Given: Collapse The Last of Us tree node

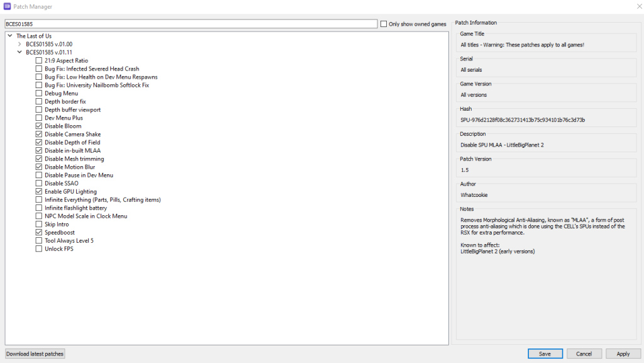Looking at the screenshot, I should tap(9, 36).
